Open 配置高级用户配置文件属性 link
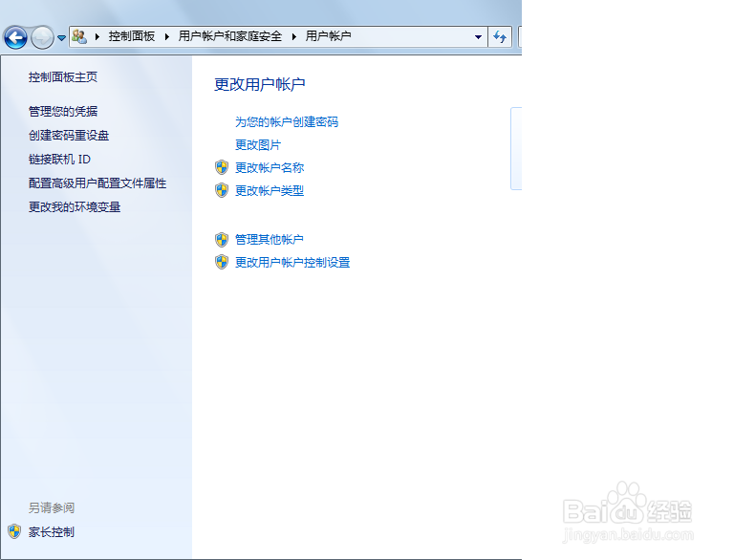The width and height of the screenshot is (734, 560). 97,183
